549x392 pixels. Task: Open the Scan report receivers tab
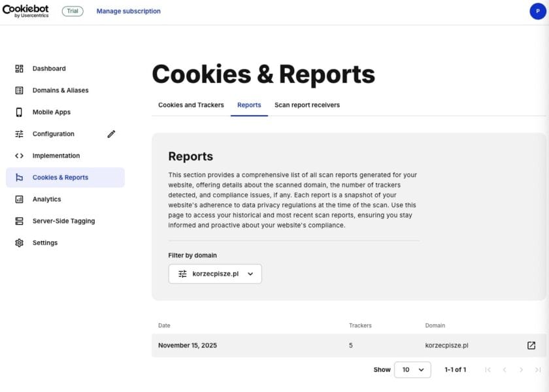(307, 105)
